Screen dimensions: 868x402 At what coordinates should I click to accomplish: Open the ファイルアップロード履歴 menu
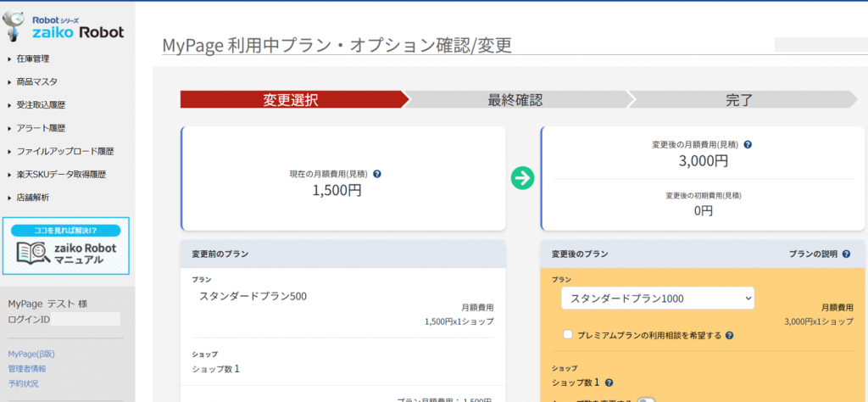click(65, 152)
